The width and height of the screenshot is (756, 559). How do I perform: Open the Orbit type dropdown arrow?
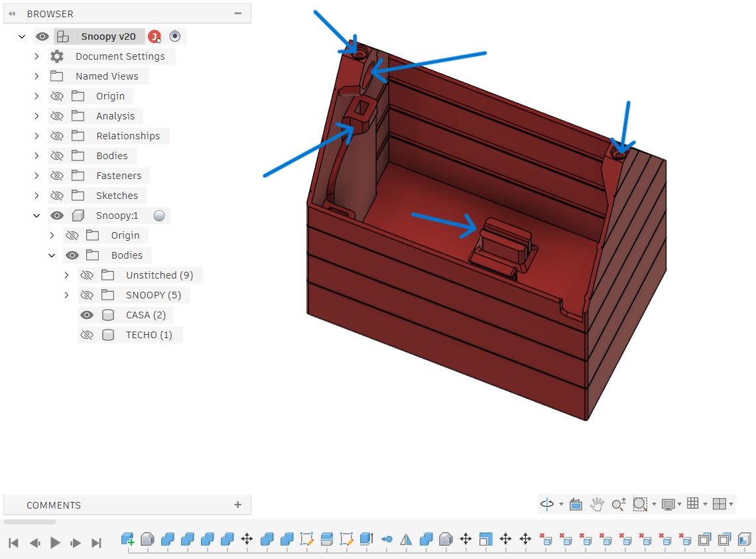point(561,505)
